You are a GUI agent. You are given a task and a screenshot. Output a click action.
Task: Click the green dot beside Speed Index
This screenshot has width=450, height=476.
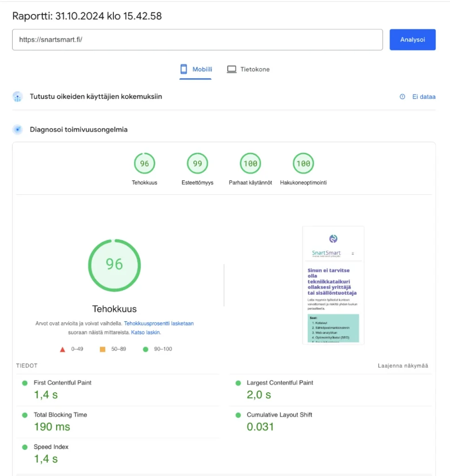25,447
